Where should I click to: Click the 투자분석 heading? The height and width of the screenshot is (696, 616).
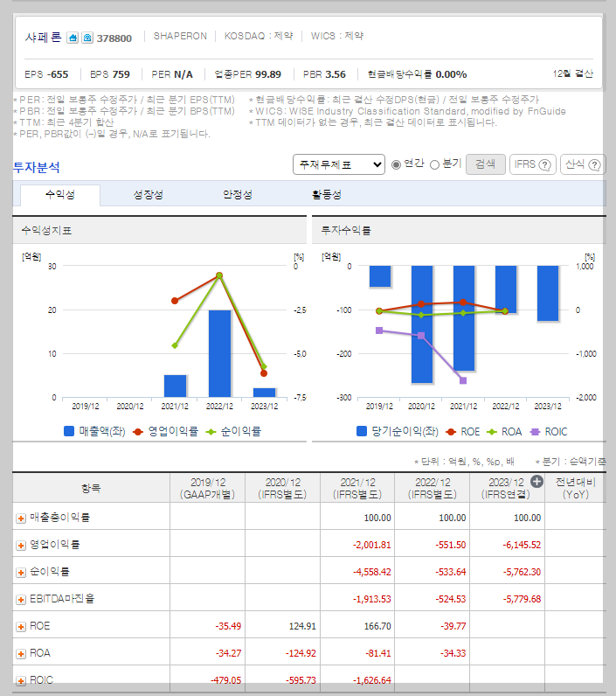click(x=37, y=167)
